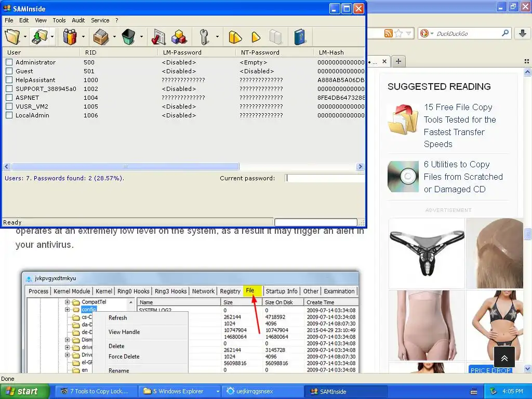Image resolution: width=532 pixels, height=399 pixels.
Task: Click the open folder import icon in SAMInside
Action: pos(12,37)
